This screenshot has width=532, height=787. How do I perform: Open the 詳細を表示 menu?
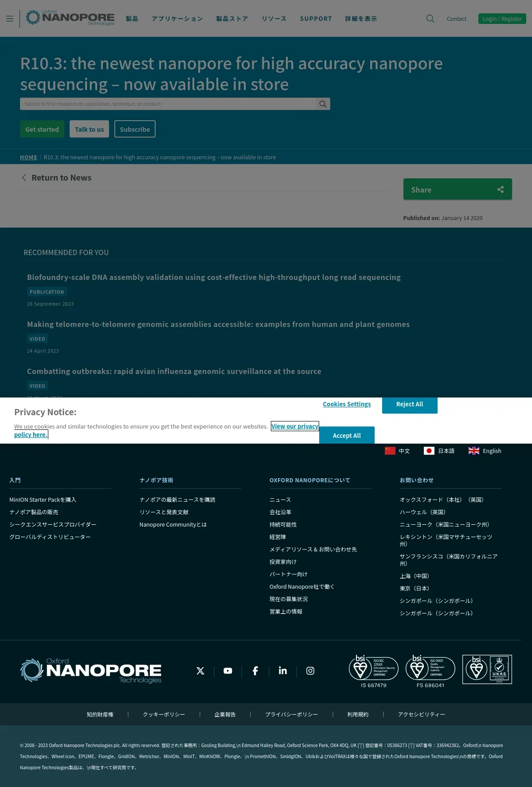(x=361, y=19)
